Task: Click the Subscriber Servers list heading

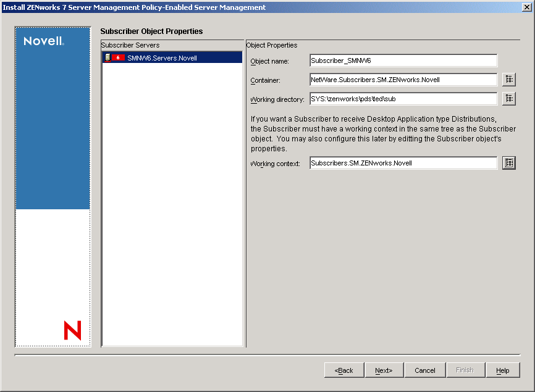Action: (130, 45)
